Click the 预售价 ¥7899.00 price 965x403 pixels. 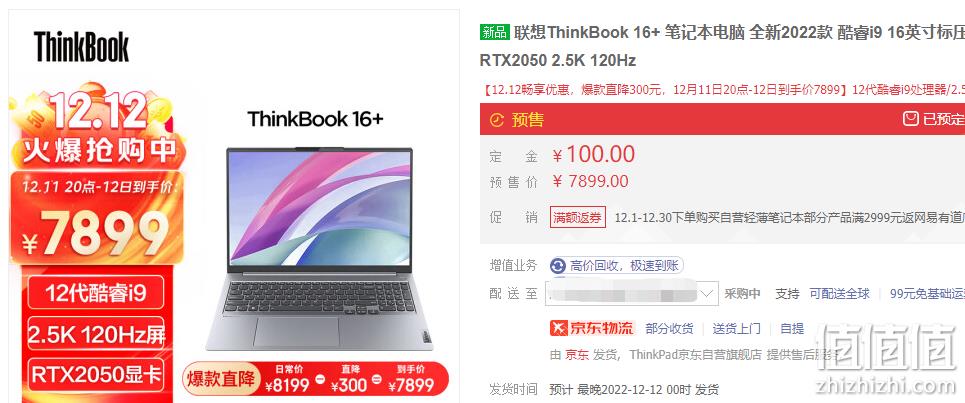coord(590,182)
